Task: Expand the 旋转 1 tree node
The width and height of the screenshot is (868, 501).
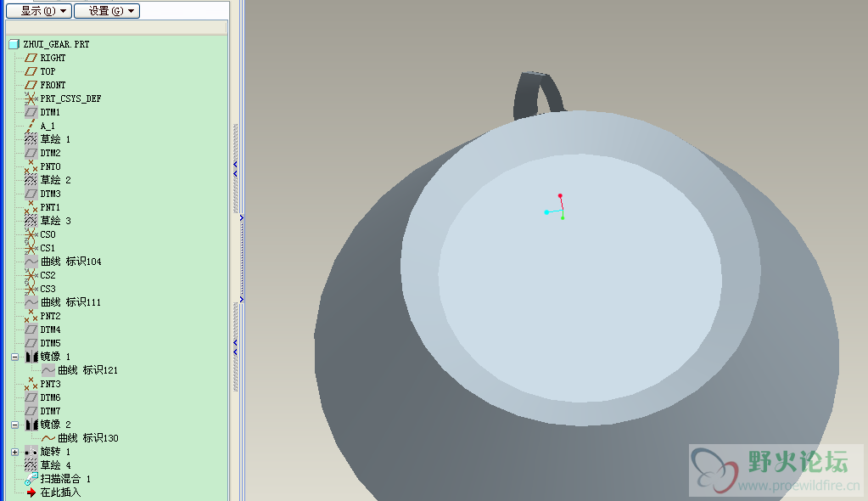Action: (x=15, y=453)
